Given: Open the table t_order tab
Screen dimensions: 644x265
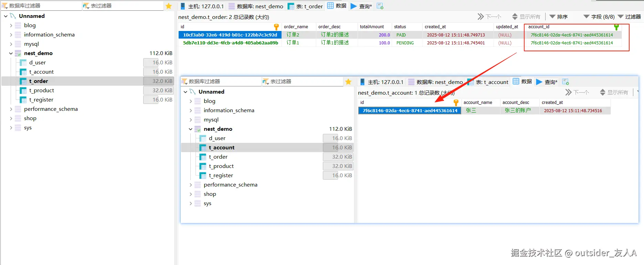Looking at the screenshot, I should (x=306, y=6).
